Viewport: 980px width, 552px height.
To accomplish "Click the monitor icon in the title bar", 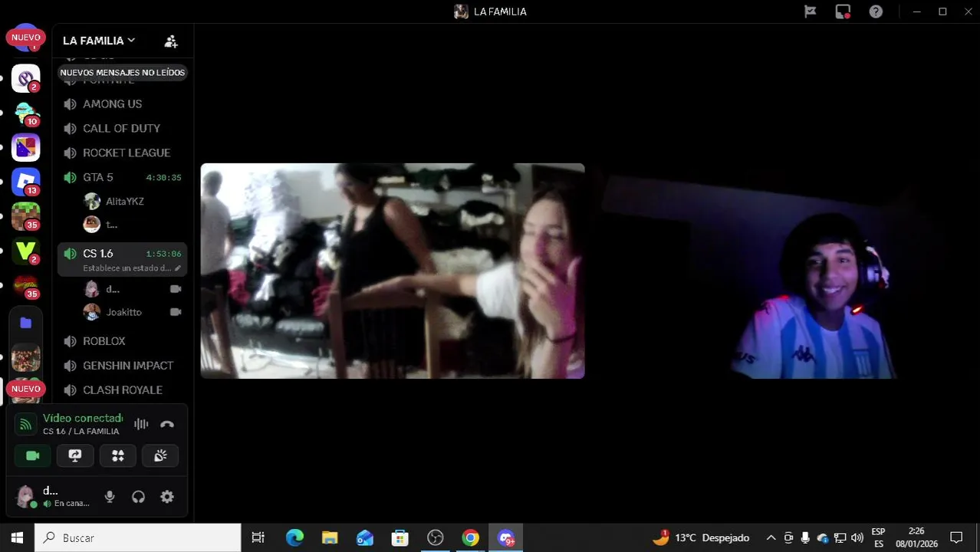I will (x=843, y=11).
